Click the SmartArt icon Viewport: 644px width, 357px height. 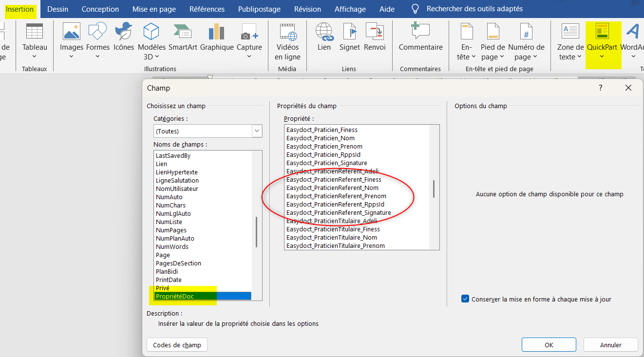(183, 32)
